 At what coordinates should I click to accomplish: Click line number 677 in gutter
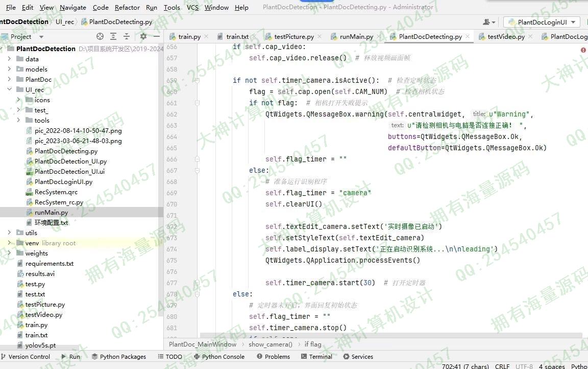pyautogui.click(x=171, y=283)
